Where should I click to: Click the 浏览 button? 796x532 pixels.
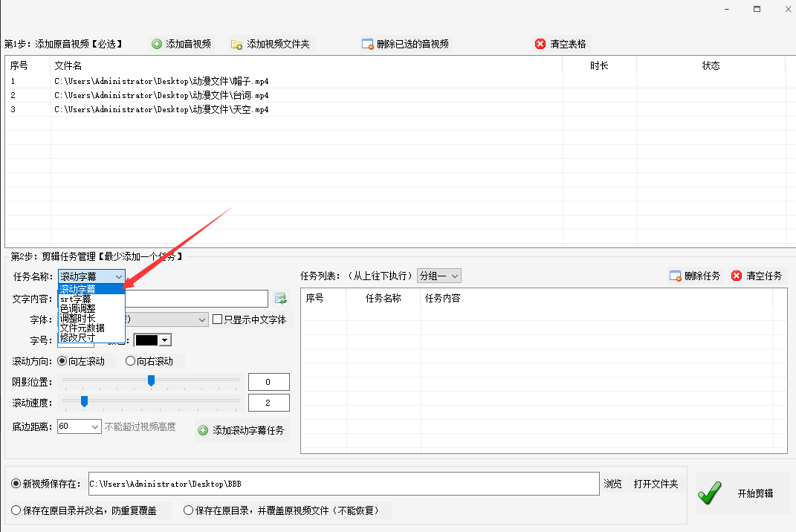tap(612, 484)
